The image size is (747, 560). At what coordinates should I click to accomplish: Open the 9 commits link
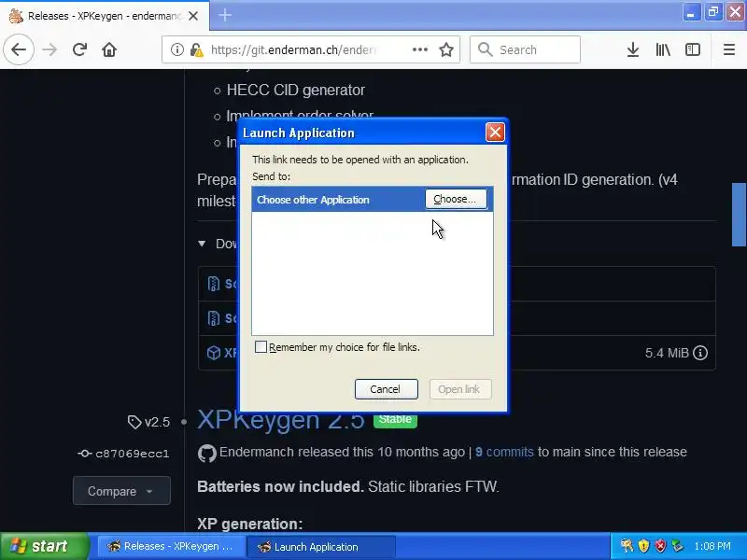pos(504,452)
